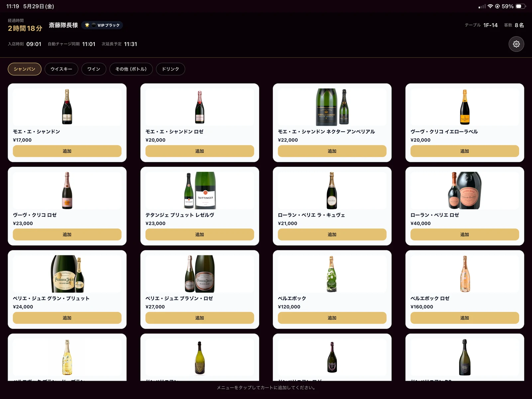Screen dimensions: 532x399
Task: Tap the テタンジェ ブリュット レゼルヴ product name
Action: 180,215
